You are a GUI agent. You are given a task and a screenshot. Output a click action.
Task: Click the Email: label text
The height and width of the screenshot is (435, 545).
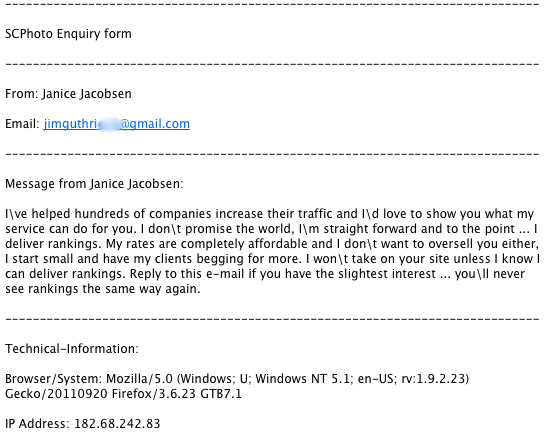(x=22, y=124)
